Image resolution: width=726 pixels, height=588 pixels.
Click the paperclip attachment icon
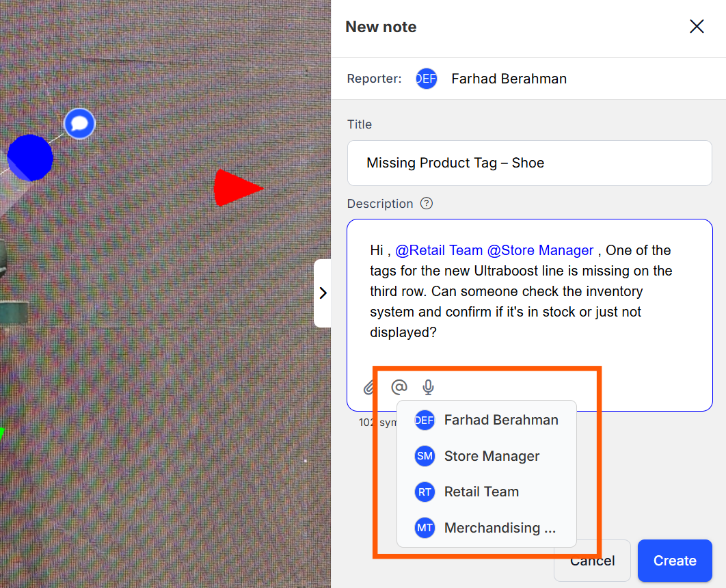click(369, 388)
